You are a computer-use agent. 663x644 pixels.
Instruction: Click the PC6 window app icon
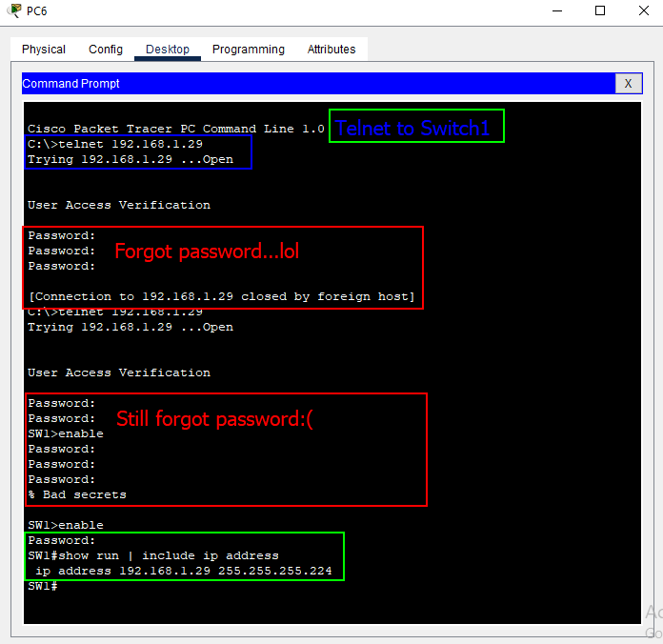tap(14, 10)
